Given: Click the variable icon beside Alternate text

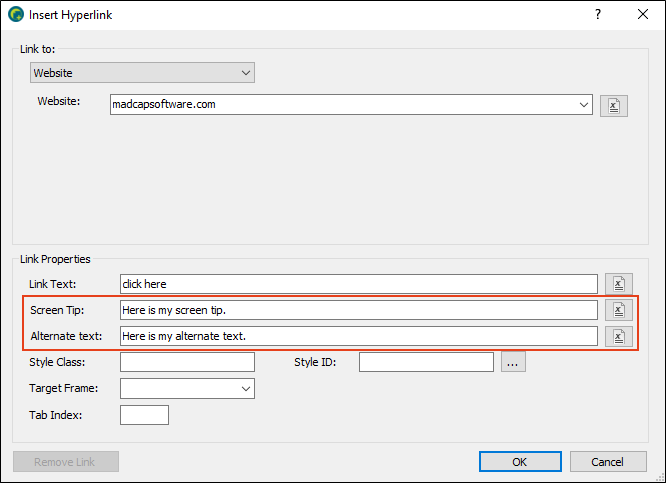Looking at the screenshot, I should pos(618,336).
